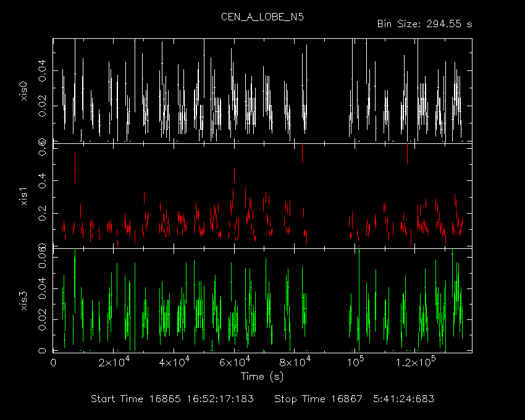Viewport: 525px width, 420px height.
Task: Click the 8×10^4 time-axis tick label
Action: [x=295, y=362]
